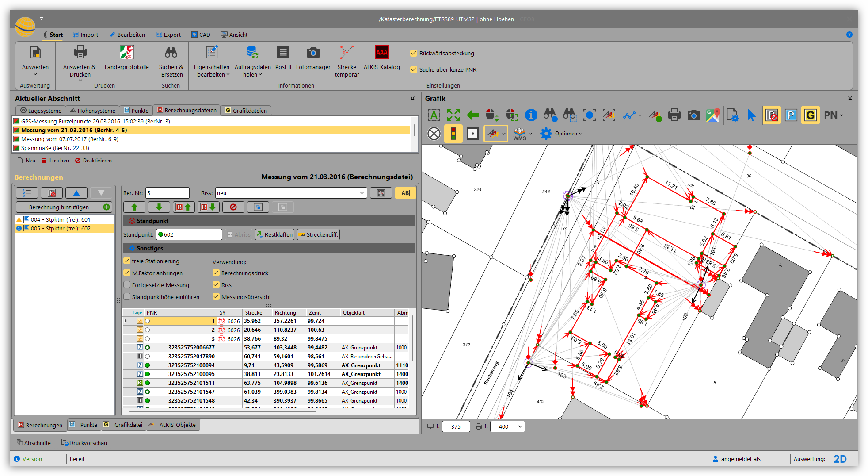Click the Google Maps icon in Grafik toolbar
868x476 pixels.
click(712, 115)
